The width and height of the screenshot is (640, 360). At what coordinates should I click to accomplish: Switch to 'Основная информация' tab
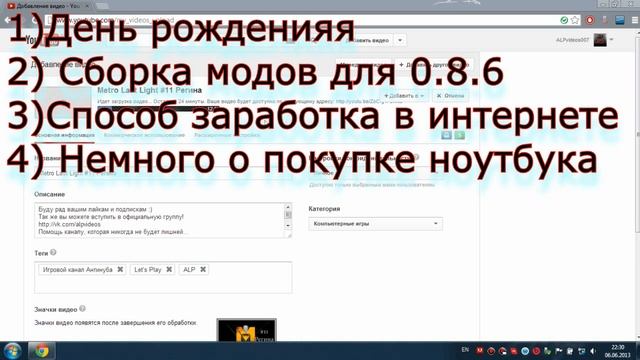(64, 135)
